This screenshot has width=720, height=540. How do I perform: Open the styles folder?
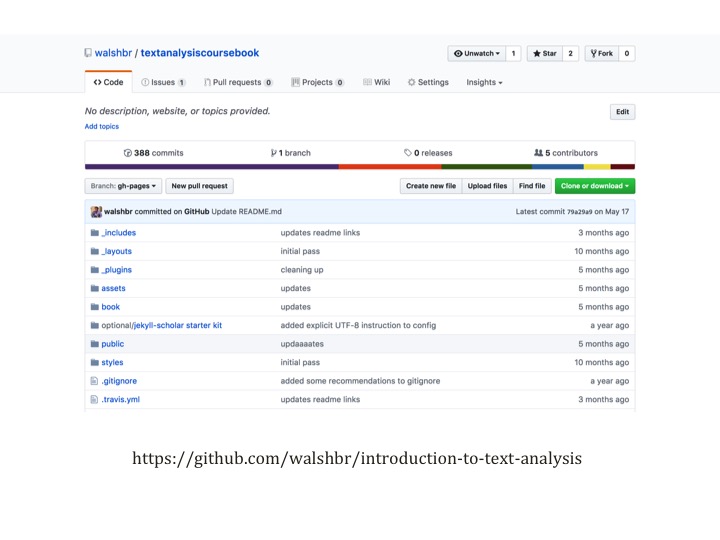[112, 362]
